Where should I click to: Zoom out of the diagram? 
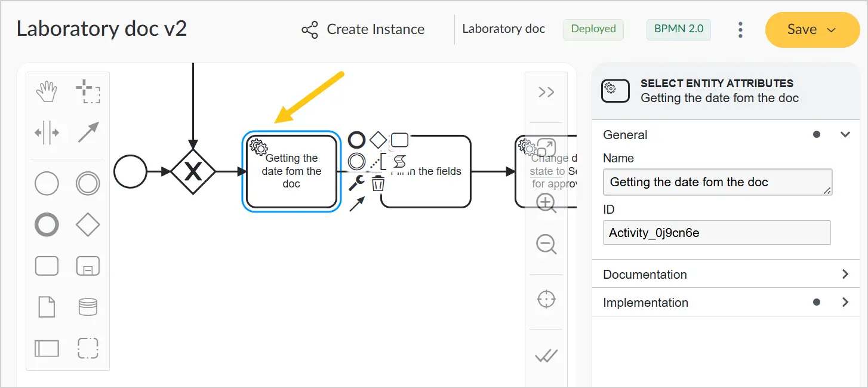pyautogui.click(x=547, y=244)
